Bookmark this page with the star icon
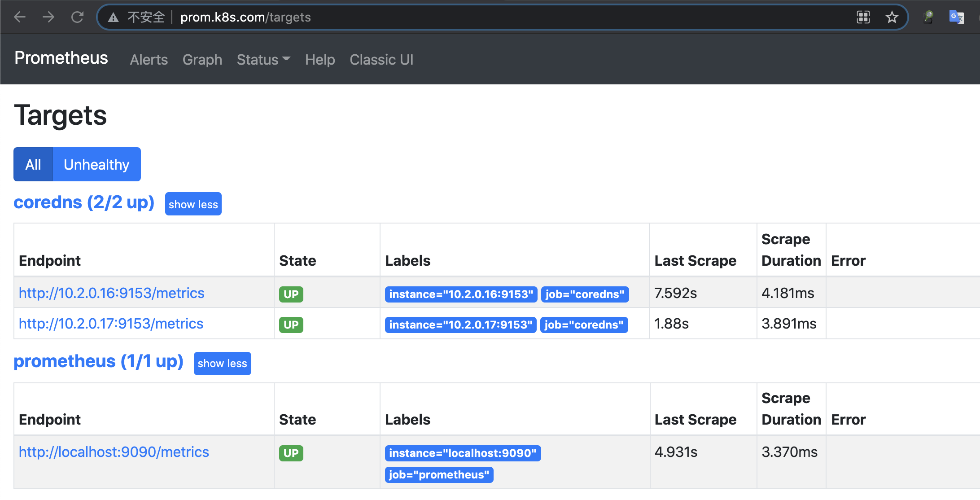This screenshot has width=980, height=500. click(x=892, y=18)
